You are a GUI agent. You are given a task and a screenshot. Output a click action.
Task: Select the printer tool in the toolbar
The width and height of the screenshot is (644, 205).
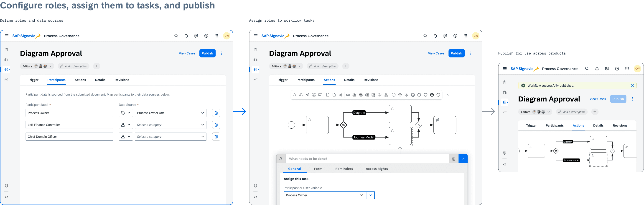tap(361, 95)
